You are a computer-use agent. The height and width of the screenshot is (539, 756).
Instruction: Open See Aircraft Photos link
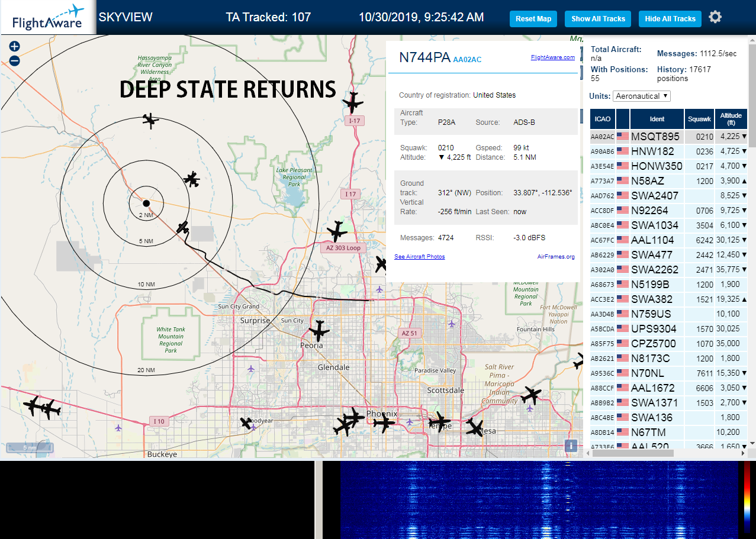(420, 256)
